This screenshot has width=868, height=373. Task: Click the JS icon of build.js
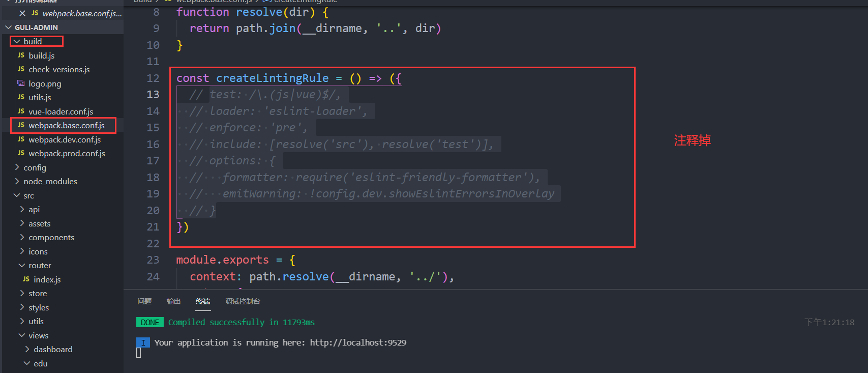click(x=21, y=55)
